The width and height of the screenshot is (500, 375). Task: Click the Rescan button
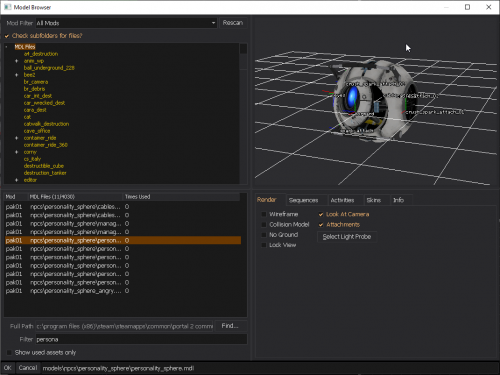pos(233,23)
